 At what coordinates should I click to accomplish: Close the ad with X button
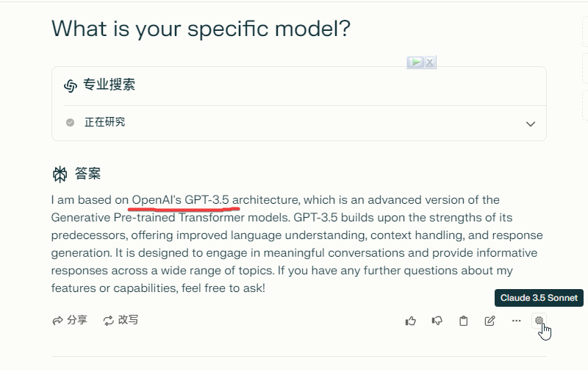(430, 63)
